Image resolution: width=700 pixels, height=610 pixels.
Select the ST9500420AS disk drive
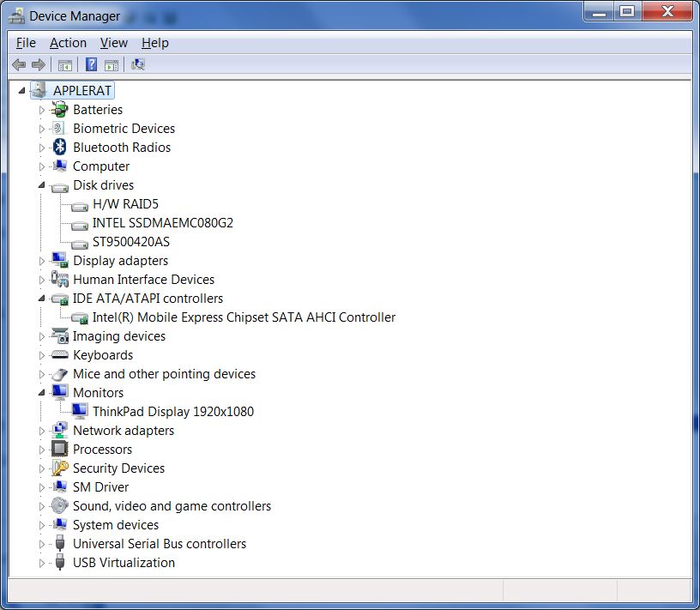pyautogui.click(x=130, y=242)
